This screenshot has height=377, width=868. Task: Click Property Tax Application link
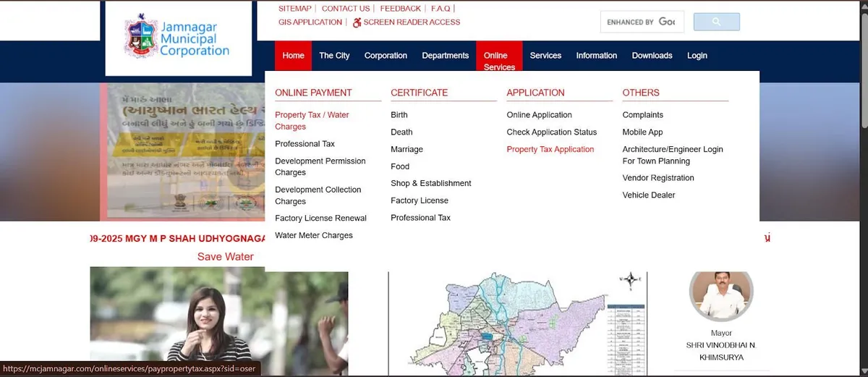(550, 150)
